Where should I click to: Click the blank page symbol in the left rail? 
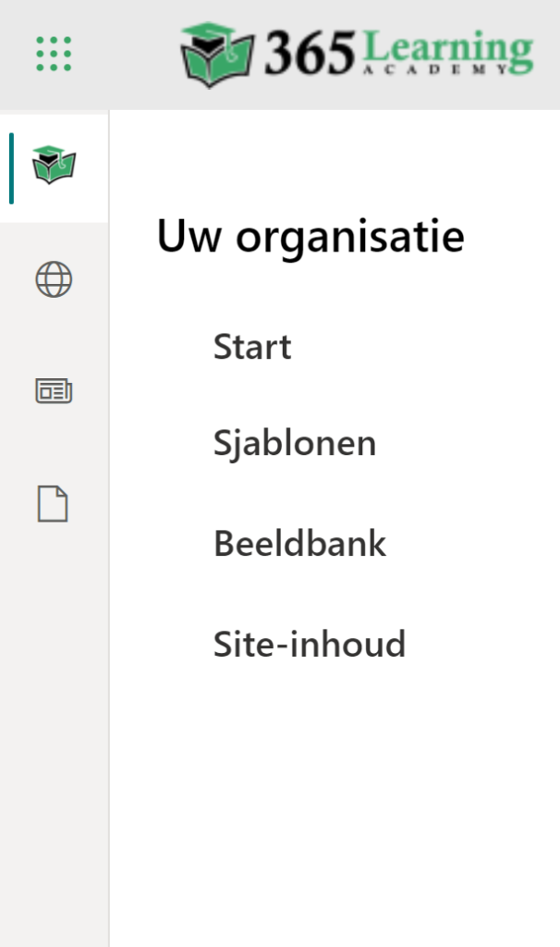coord(54,504)
